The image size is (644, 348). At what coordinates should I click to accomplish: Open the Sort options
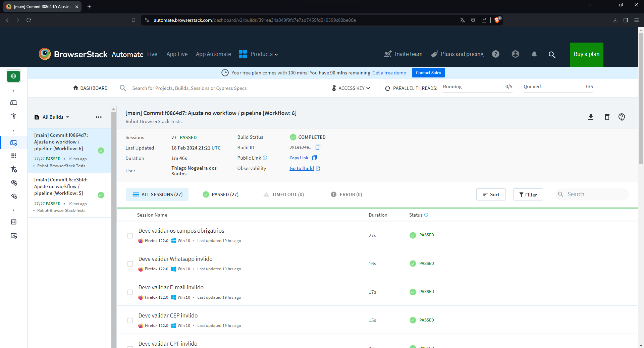click(x=491, y=194)
